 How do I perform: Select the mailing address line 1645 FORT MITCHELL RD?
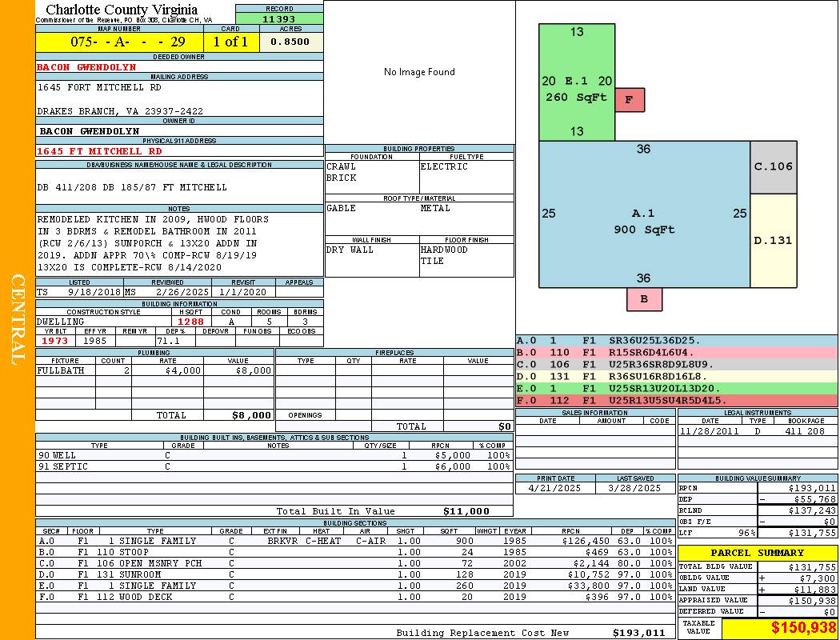pyautogui.click(x=99, y=87)
